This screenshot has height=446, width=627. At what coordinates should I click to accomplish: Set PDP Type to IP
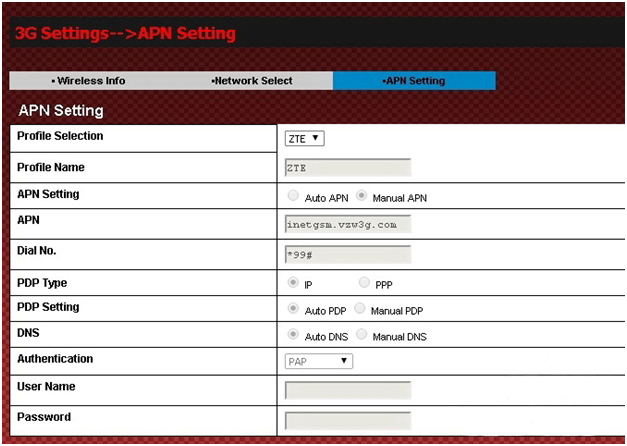pos(293,283)
